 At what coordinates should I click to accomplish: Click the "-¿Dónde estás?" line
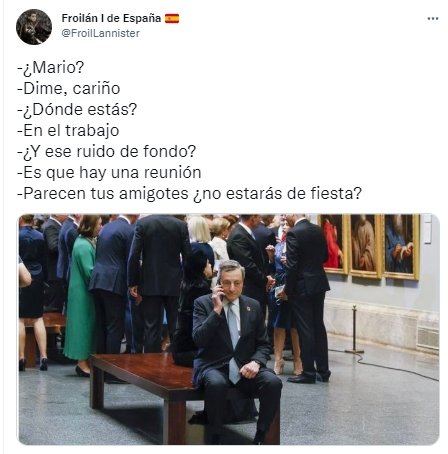[x=77, y=110]
